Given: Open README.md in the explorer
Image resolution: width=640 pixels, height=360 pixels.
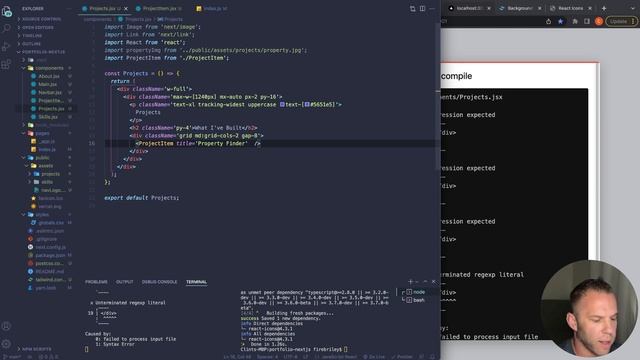Looking at the screenshot, I should (49, 271).
